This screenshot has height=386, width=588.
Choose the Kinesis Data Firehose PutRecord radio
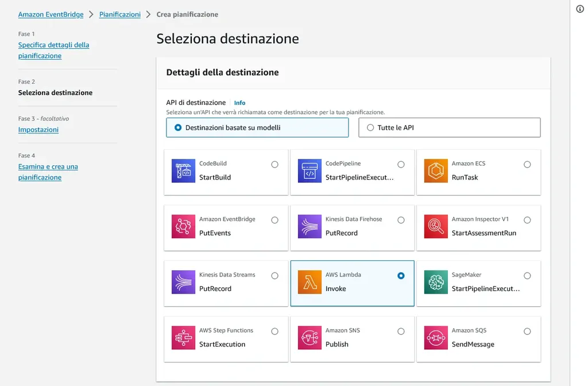click(401, 220)
